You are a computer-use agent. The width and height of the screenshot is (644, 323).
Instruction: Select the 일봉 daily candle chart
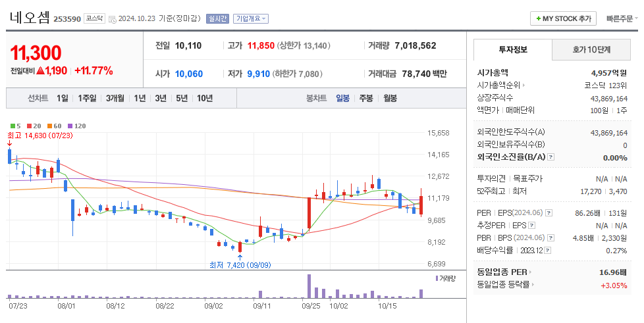pyautogui.click(x=342, y=98)
